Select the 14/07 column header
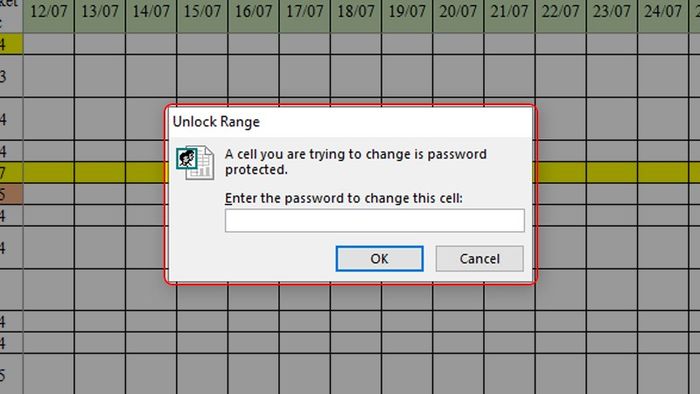The width and height of the screenshot is (700, 394). tap(151, 13)
